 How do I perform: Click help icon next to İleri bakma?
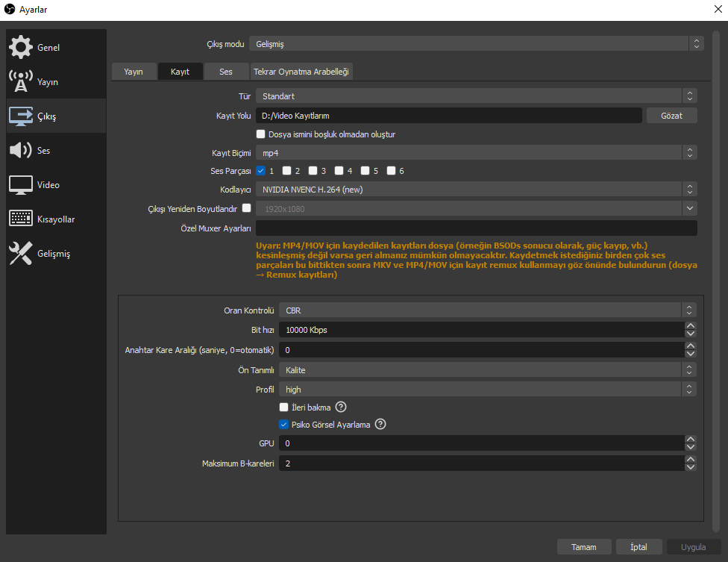[x=341, y=407]
